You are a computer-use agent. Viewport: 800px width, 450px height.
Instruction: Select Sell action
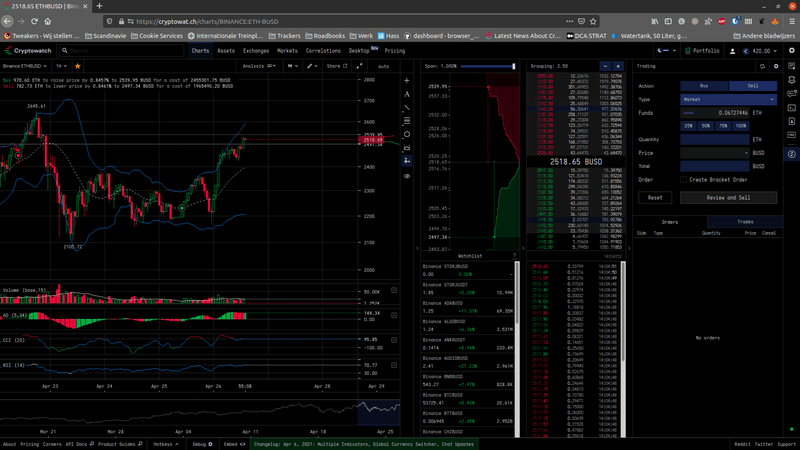tap(753, 86)
